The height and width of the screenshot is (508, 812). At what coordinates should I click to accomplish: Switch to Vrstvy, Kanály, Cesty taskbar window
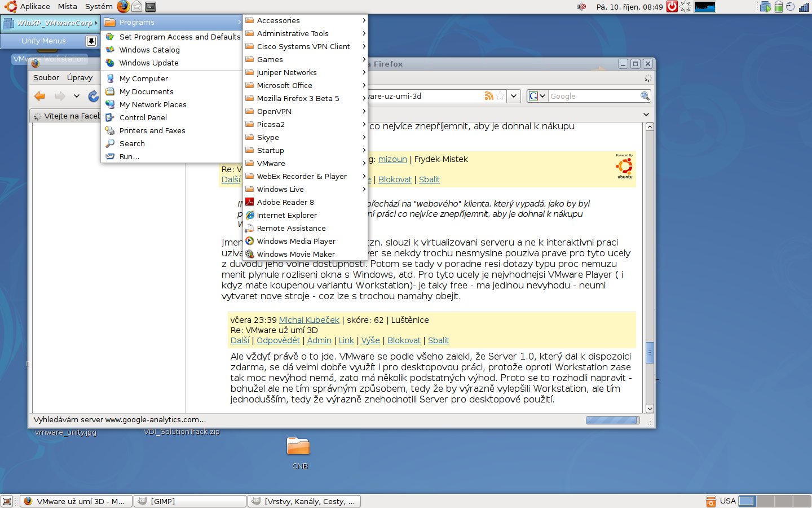coord(304,501)
